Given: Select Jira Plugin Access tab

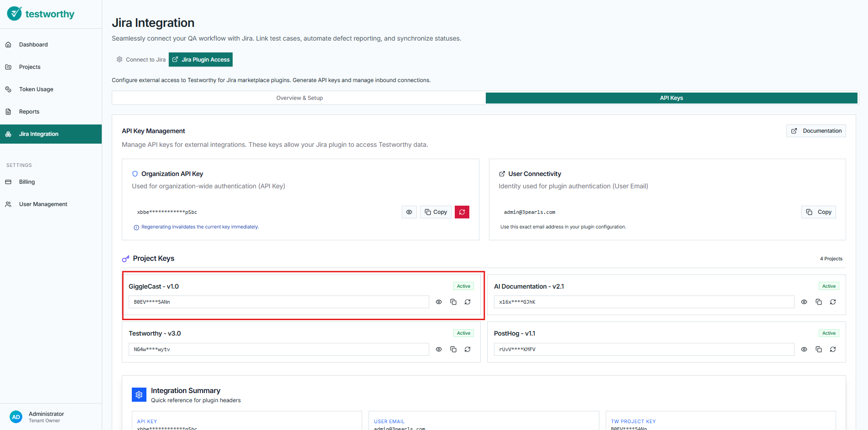Looking at the screenshot, I should 201,60.
